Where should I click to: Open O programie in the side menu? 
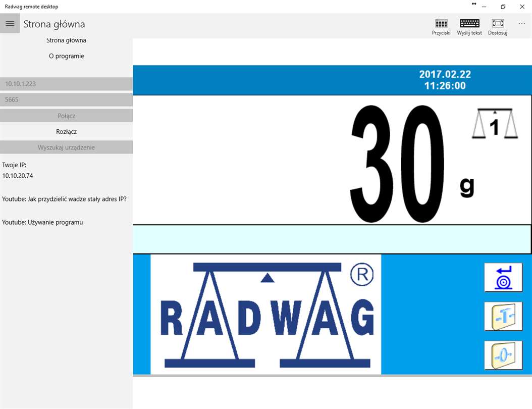point(66,56)
